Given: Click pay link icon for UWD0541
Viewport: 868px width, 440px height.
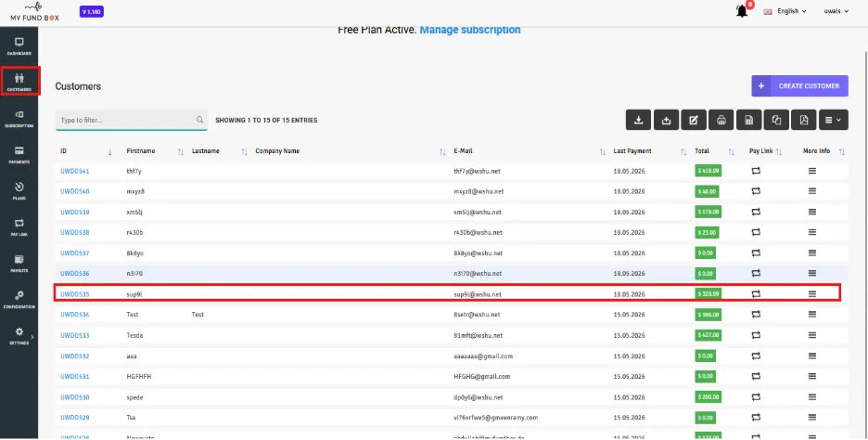Looking at the screenshot, I should 756,171.
